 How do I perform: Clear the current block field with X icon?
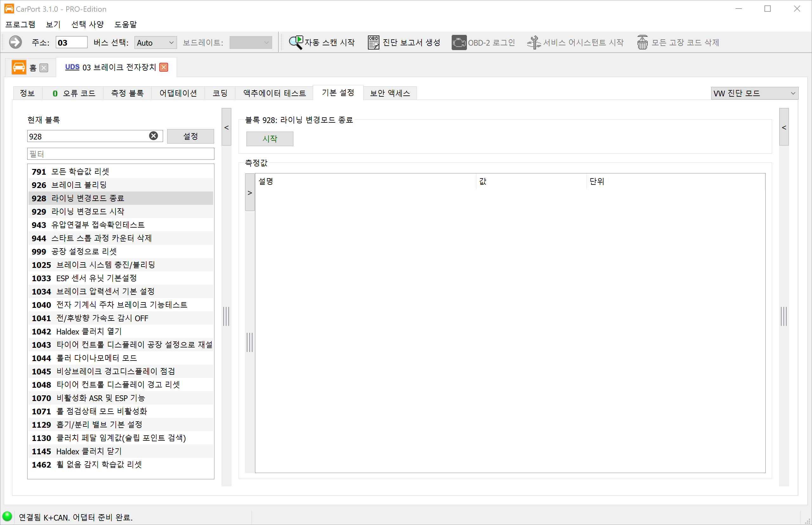click(154, 136)
